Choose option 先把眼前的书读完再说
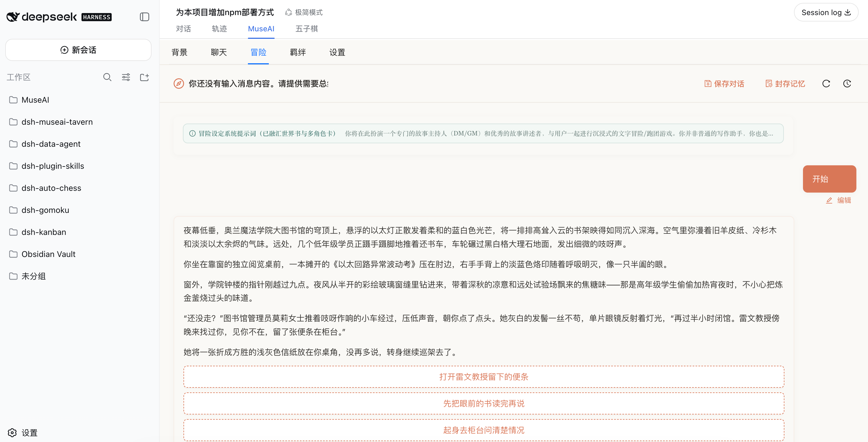This screenshot has width=868, height=442. click(x=484, y=403)
